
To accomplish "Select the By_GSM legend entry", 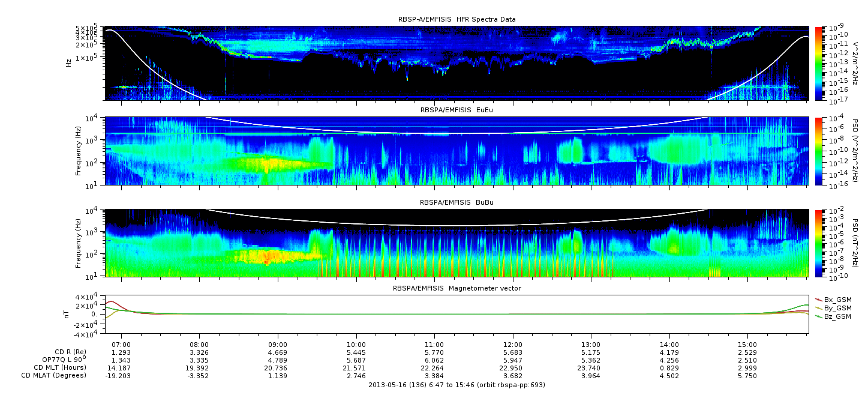I will pos(837,307).
